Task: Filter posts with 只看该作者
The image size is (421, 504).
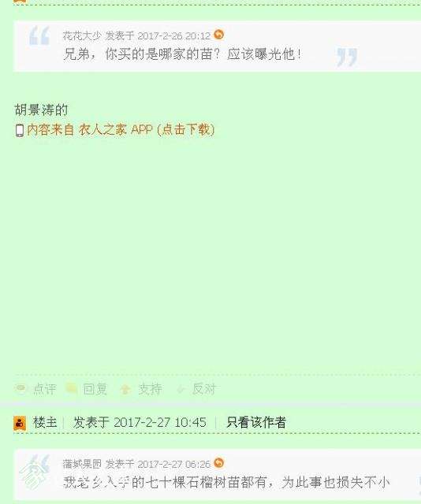Action: coord(256,422)
